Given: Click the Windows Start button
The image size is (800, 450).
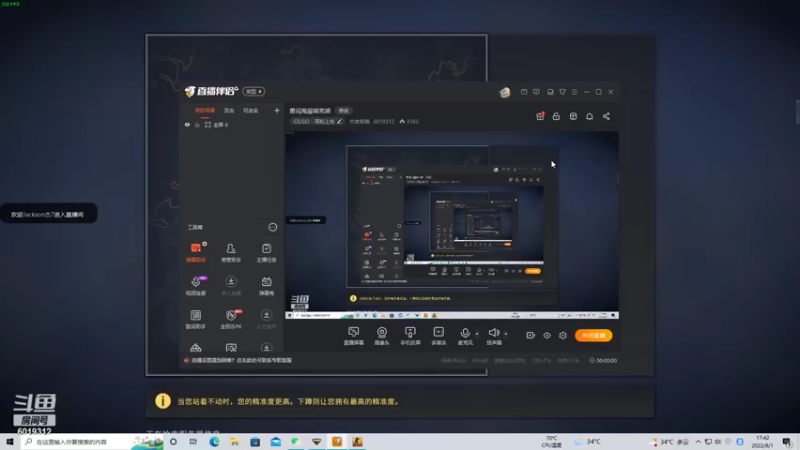Looking at the screenshot, I should [x=10, y=441].
